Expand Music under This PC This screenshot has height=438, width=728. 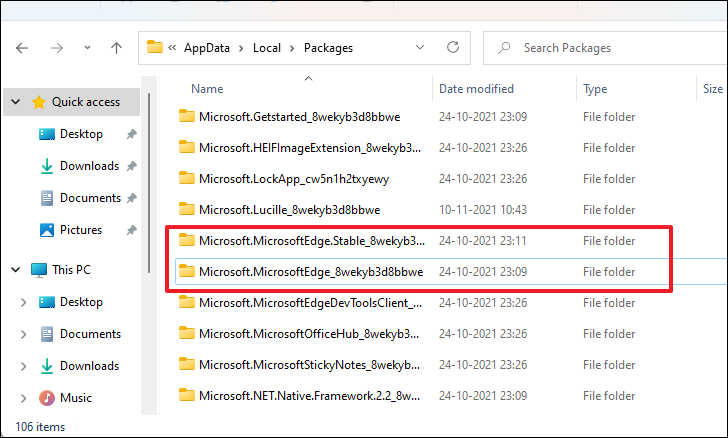click(x=23, y=398)
